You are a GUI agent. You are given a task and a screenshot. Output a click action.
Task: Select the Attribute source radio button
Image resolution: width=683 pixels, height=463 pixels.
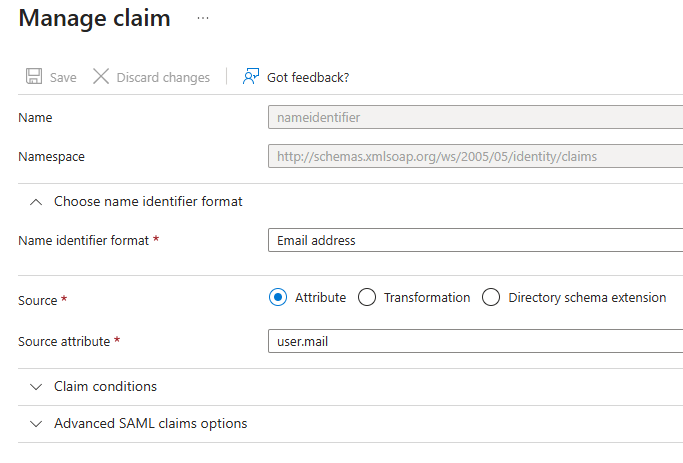pyautogui.click(x=278, y=297)
